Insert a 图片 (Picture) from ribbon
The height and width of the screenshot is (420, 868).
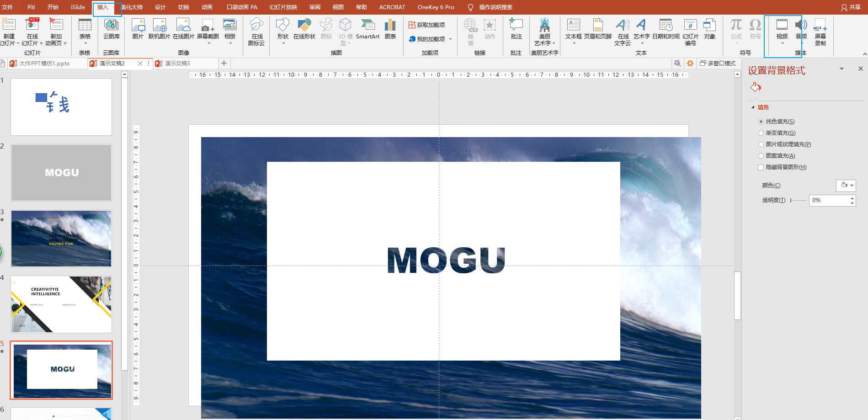[138, 28]
